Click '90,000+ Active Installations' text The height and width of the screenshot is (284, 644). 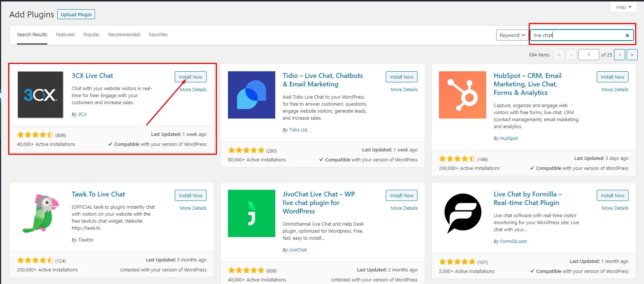point(257,160)
